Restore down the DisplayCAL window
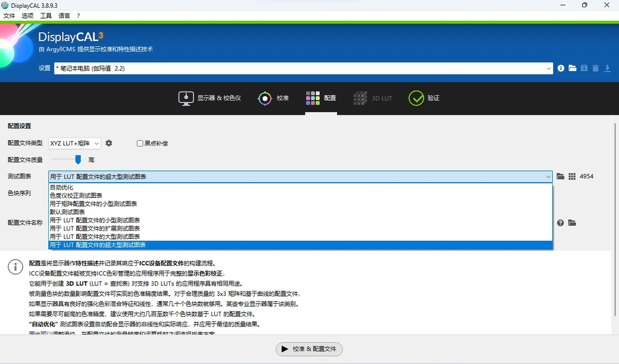Screen dimensions: 619x364 (585, 5)
